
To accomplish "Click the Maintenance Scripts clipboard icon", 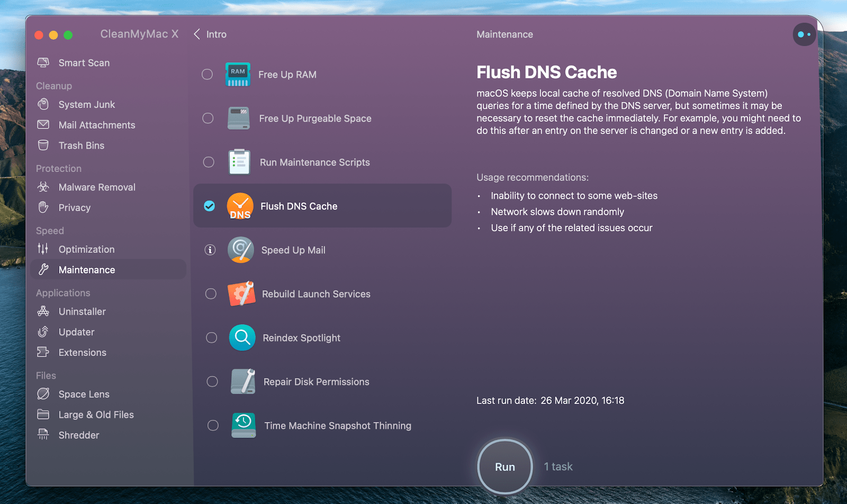I will pos(239,162).
